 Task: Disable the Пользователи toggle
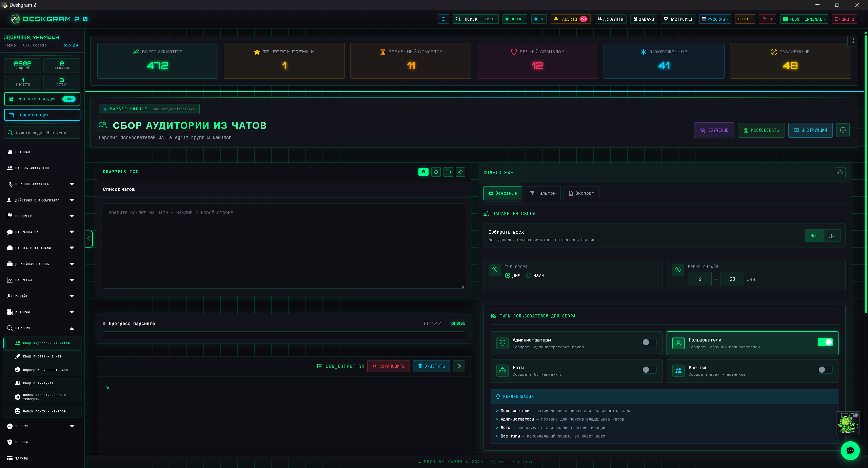825,342
